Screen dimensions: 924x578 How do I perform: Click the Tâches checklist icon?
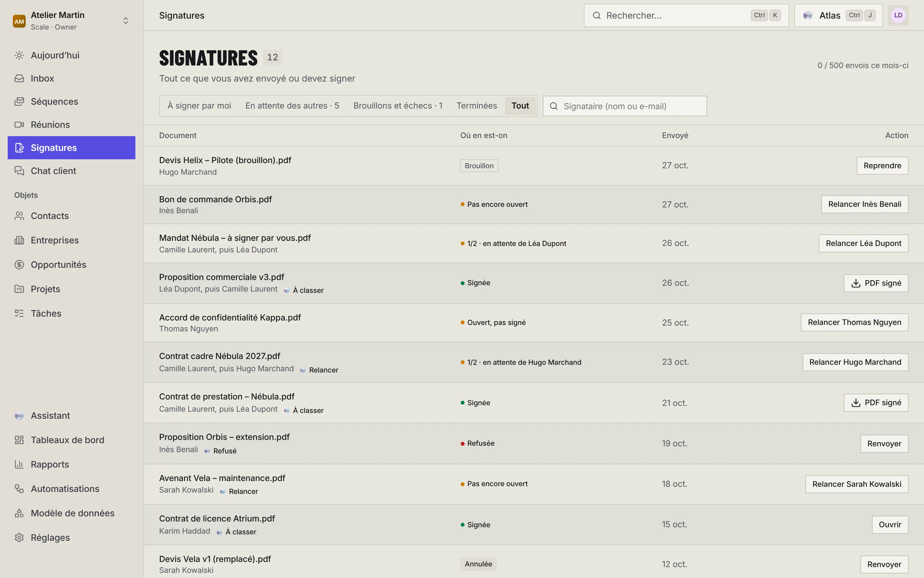click(19, 313)
